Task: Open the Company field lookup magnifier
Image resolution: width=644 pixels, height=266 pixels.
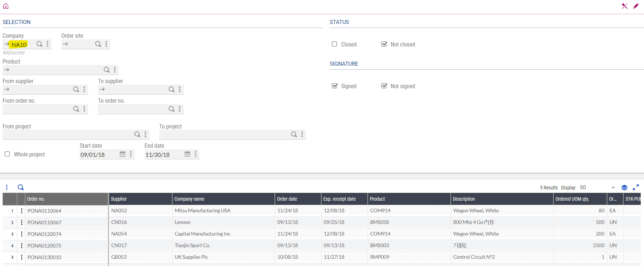Action: (40, 44)
